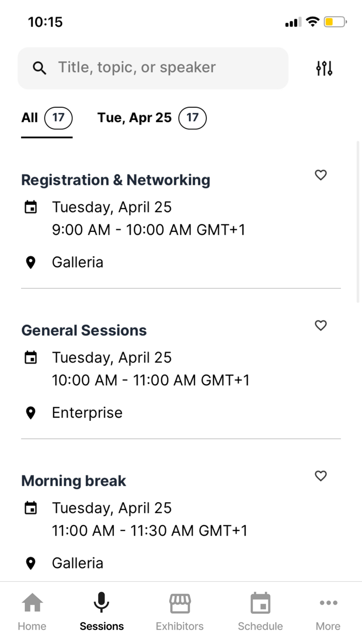Tap the Sessions microphone icon
Screen dimensions: 362x644
101,603
